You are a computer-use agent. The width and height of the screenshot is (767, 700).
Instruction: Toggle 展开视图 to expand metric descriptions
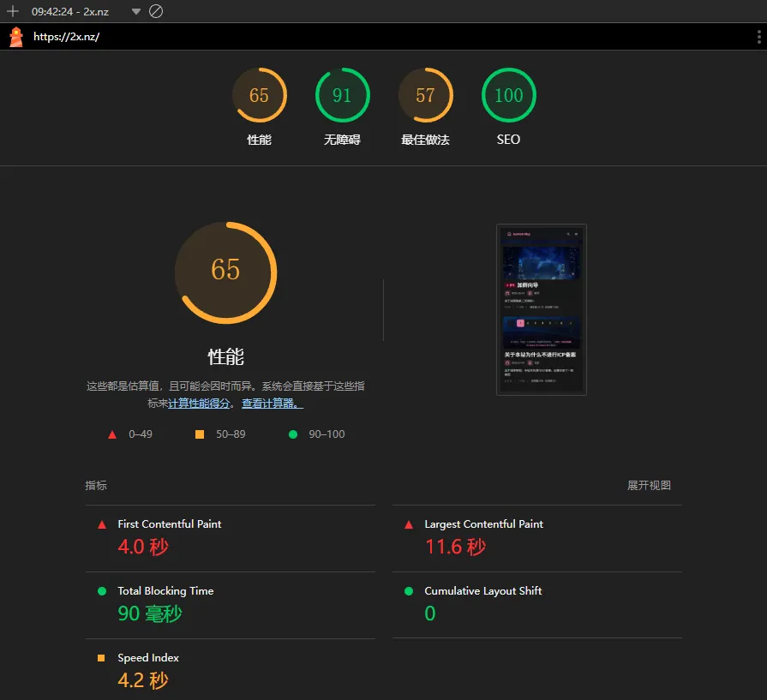point(649,485)
